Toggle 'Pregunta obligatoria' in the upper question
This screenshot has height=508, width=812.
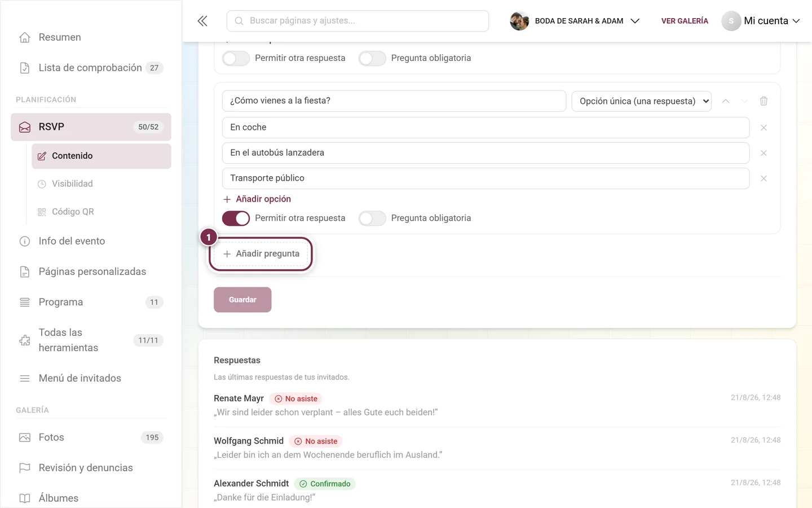(x=372, y=58)
